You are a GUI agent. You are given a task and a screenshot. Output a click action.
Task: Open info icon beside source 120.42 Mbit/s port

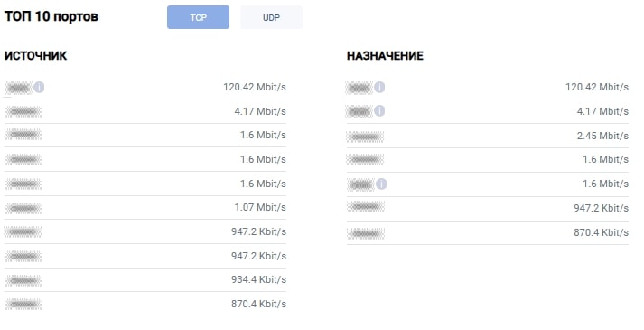(x=39, y=87)
